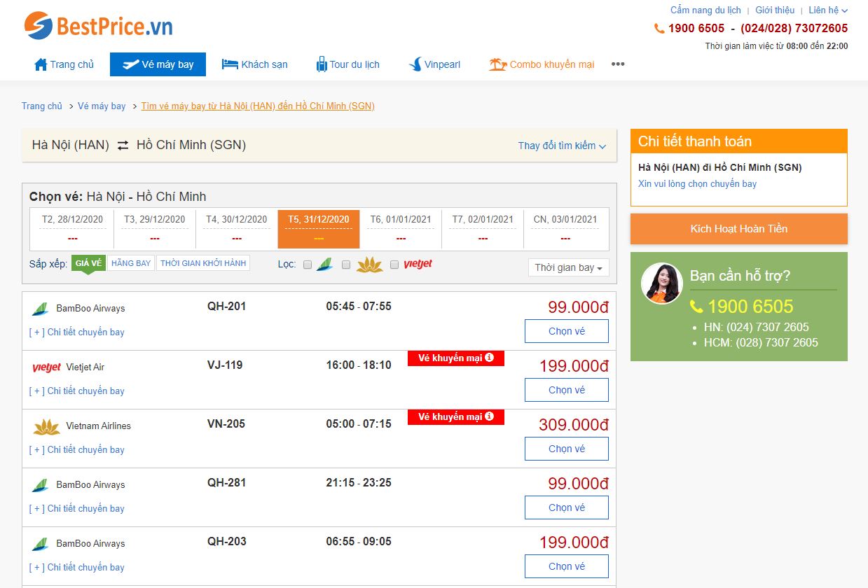Viewport: 868px width, 588px height.
Task: Click Xin vui lòng chọn chuyến bay text
Action: (x=697, y=184)
